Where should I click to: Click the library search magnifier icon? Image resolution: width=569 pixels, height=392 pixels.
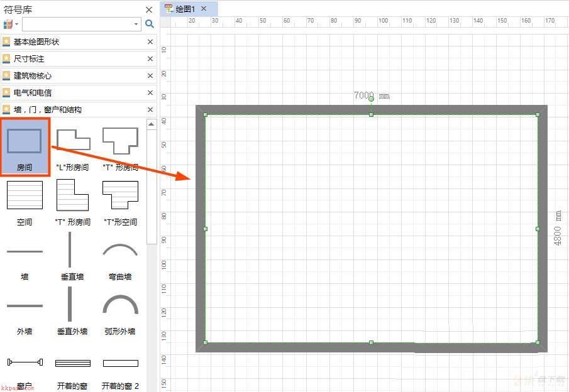[x=149, y=24]
